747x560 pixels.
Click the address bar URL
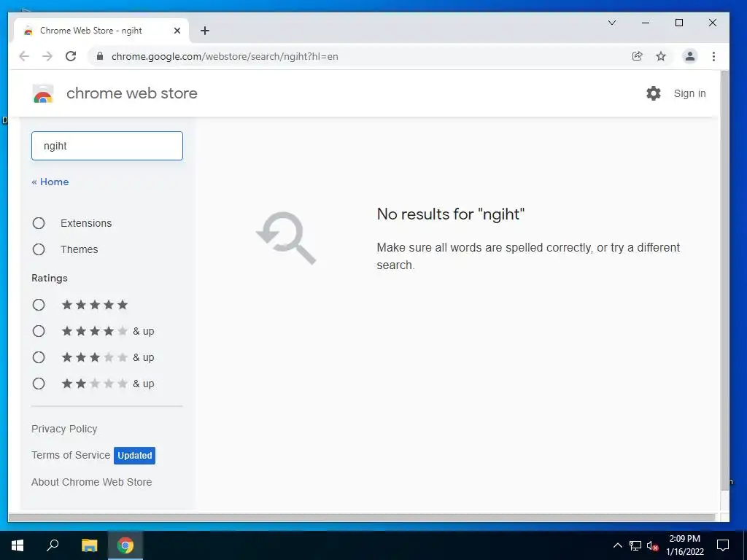[x=225, y=56]
